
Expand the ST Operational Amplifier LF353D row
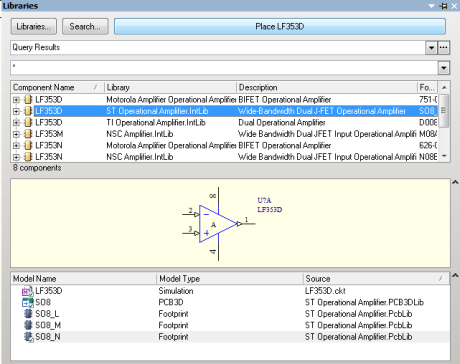coord(16,111)
